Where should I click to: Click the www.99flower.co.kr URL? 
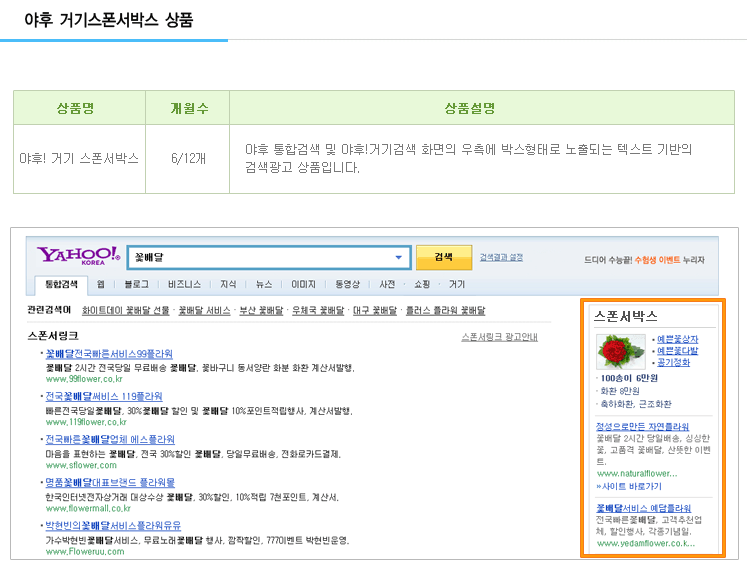pyautogui.click(x=84, y=379)
